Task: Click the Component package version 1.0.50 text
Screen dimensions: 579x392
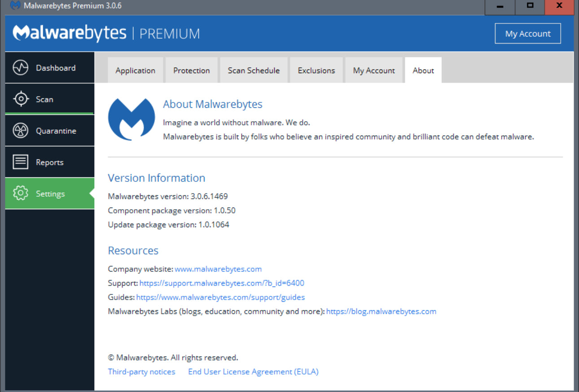Action: click(x=171, y=210)
